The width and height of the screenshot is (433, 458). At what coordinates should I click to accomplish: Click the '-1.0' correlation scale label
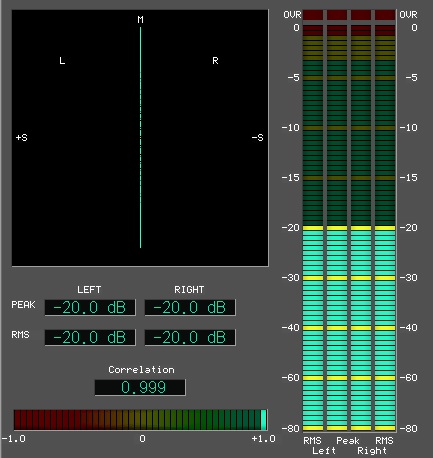tap(14, 439)
